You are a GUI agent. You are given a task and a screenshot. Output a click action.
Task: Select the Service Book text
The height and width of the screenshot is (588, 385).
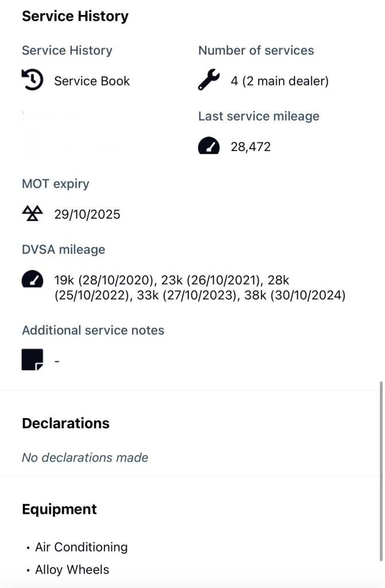(92, 81)
